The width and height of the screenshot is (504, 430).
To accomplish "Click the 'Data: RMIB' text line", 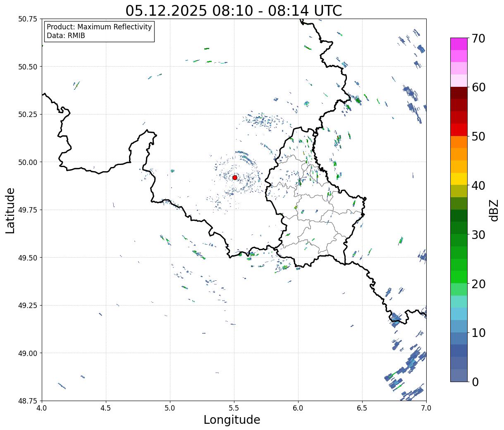I will pos(66,36).
